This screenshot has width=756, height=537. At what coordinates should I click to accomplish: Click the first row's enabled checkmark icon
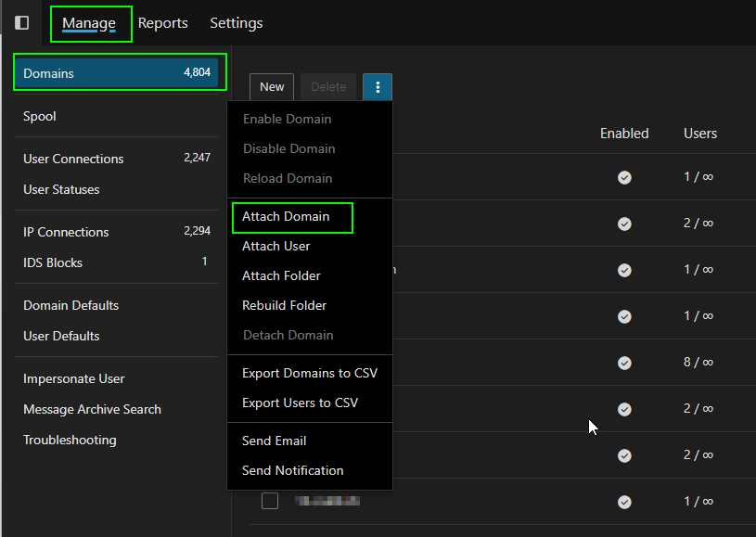tap(624, 177)
